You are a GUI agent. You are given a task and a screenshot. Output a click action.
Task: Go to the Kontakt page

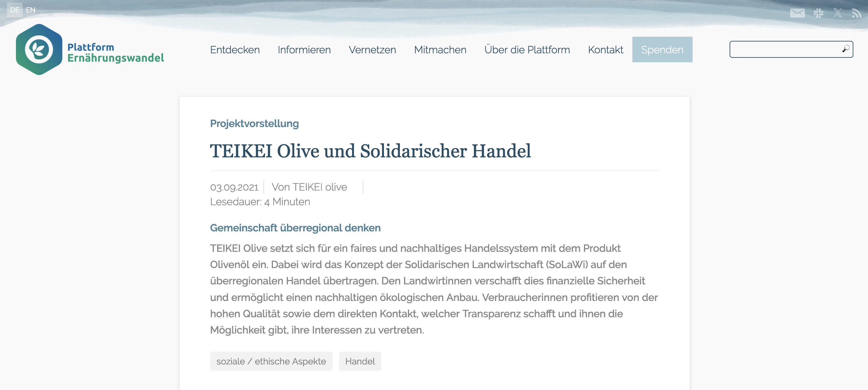(606, 49)
